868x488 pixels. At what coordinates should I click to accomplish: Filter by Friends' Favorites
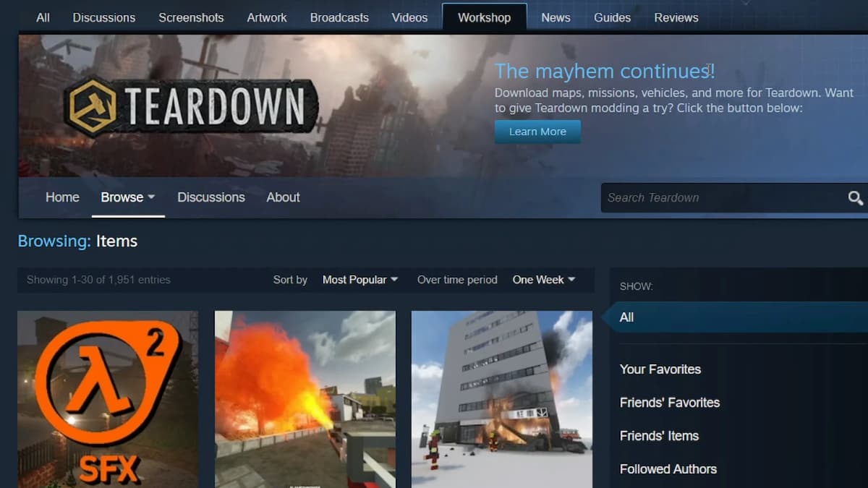(669, 403)
